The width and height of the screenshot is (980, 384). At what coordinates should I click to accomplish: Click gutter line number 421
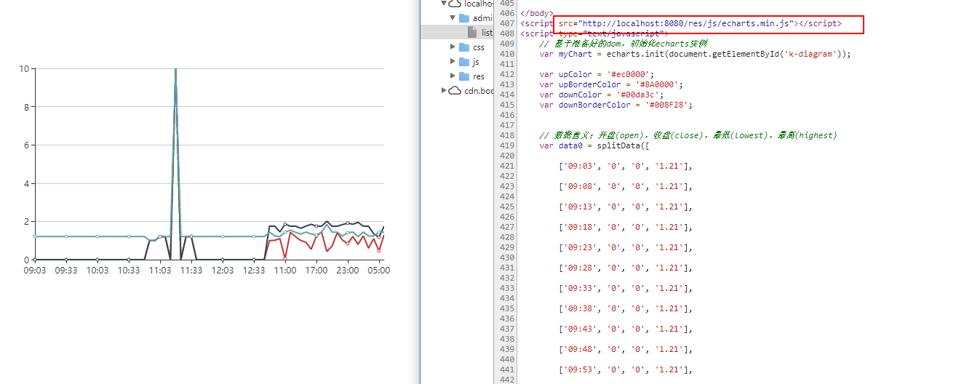(x=507, y=166)
